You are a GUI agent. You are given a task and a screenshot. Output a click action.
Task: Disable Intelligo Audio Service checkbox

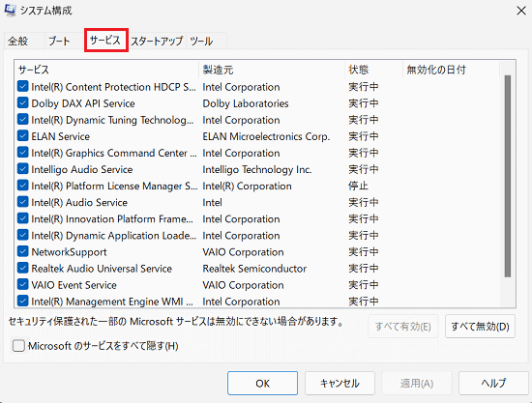coord(23,169)
